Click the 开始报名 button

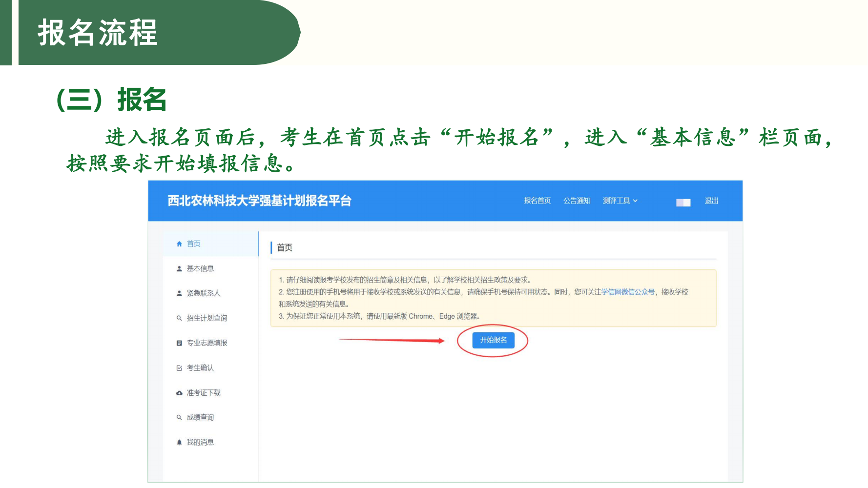point(493,340)
